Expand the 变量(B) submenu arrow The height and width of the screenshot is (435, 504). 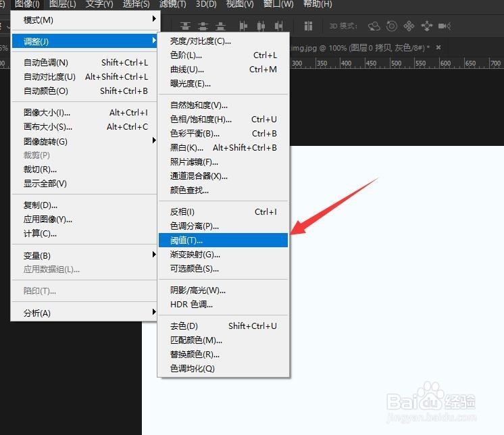[x=154, y=255]
